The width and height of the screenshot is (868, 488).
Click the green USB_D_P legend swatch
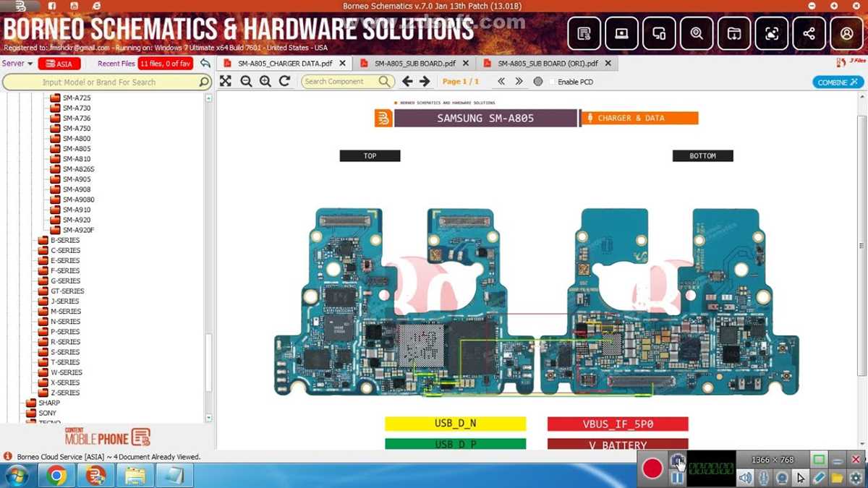click(x=456, y=444)
